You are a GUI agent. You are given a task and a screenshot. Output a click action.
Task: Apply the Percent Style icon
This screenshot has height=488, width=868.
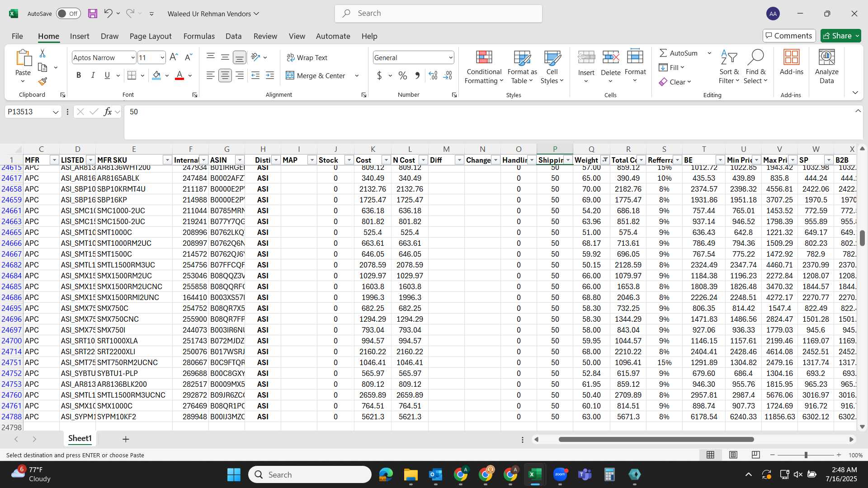click(403, 75)
